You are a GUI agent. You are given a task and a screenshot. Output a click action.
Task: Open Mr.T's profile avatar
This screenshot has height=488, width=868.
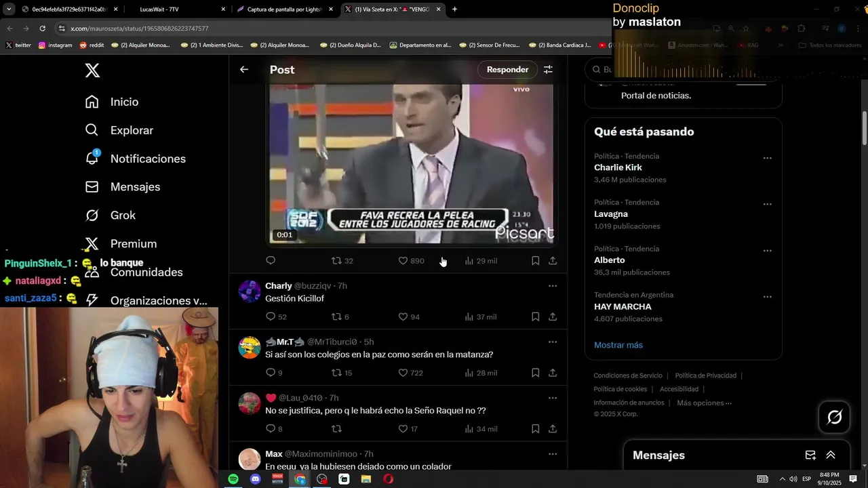pyautogui.click(x=250, y=347)
